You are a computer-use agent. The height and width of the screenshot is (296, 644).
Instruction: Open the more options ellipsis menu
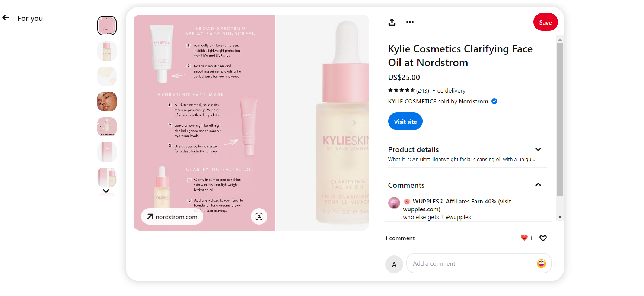coord(409,22)
